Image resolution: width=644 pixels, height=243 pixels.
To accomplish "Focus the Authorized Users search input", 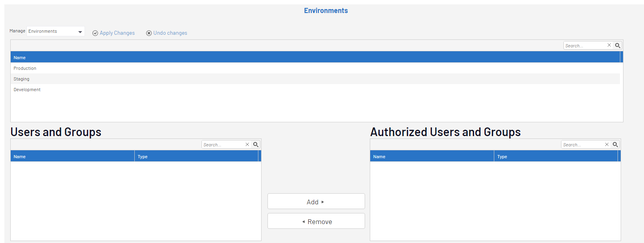I will [583, 145].
